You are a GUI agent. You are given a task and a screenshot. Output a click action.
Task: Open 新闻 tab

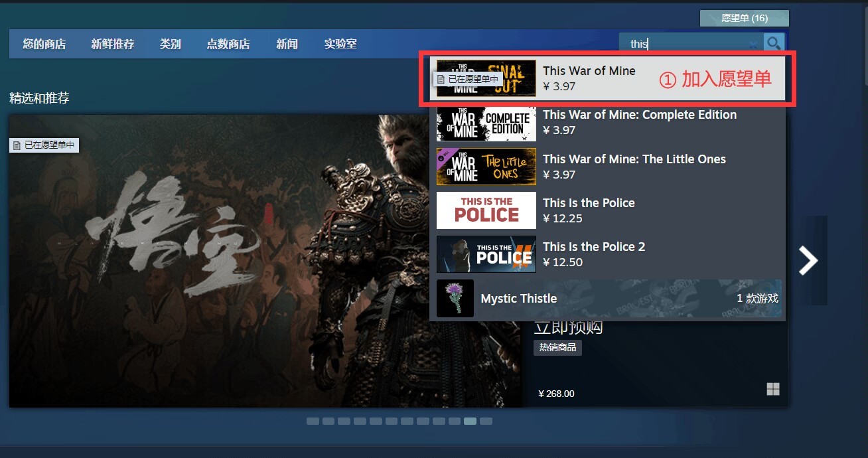click(287, 44)
